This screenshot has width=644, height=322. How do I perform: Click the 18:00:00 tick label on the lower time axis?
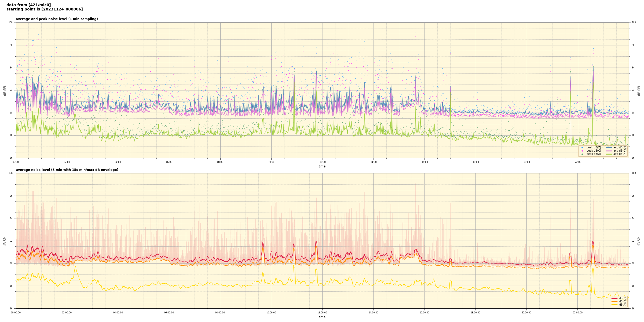[x=475, y=313]
